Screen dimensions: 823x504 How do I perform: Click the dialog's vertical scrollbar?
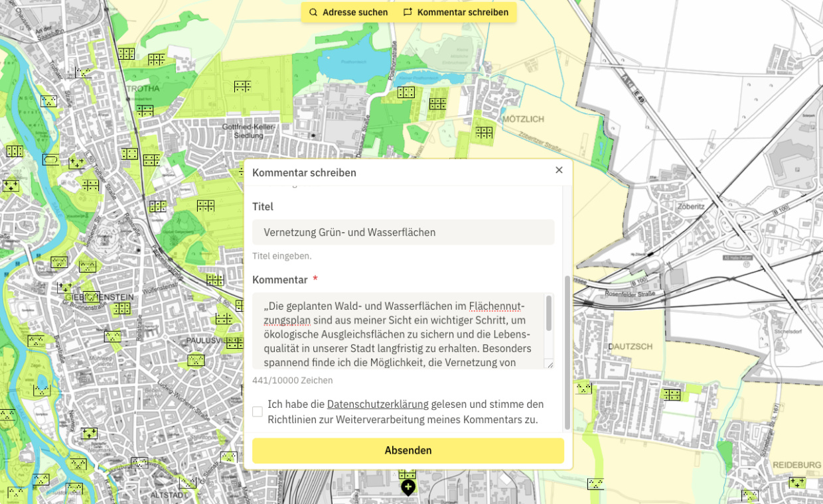(567, 353)
